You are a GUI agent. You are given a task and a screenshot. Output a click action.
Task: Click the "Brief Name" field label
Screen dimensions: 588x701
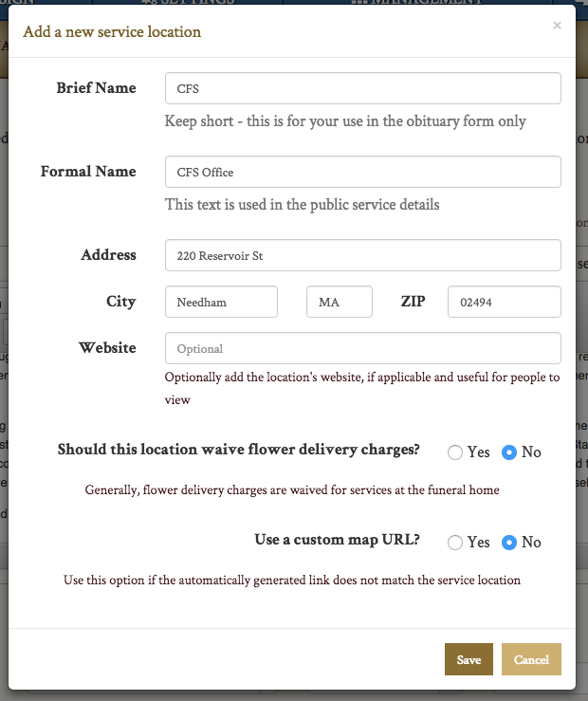tap(96, 88)
